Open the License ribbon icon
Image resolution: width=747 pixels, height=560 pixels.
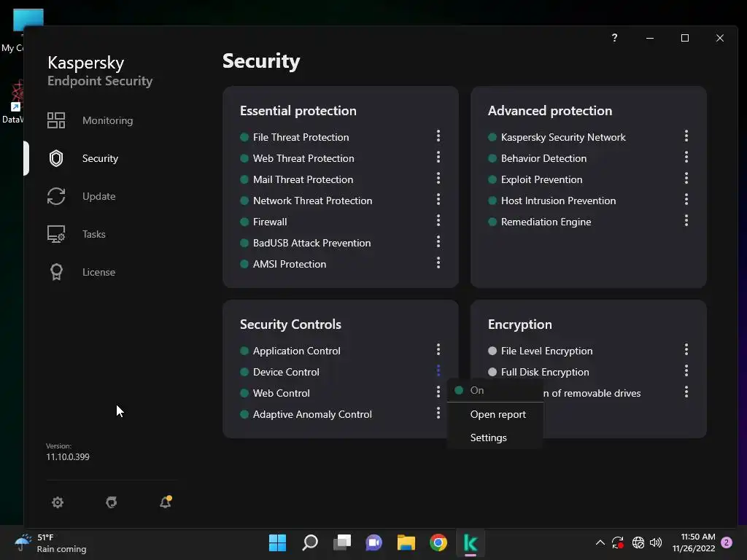pos(56,272)
